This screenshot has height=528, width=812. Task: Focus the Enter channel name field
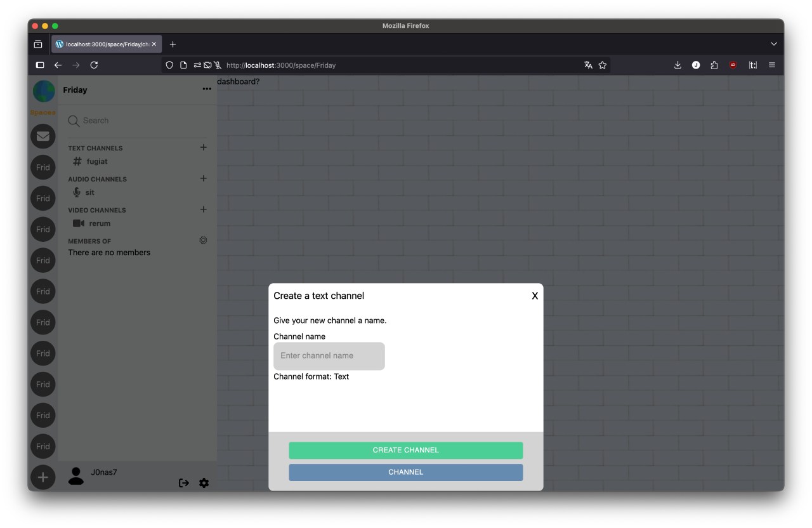tap(329, 356)
